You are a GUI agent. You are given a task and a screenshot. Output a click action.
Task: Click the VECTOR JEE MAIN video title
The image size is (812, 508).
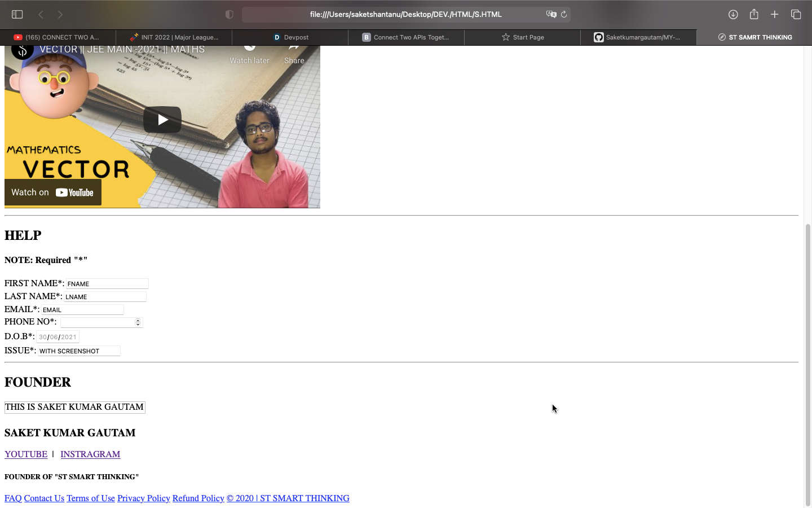click(x=122, y=50)
